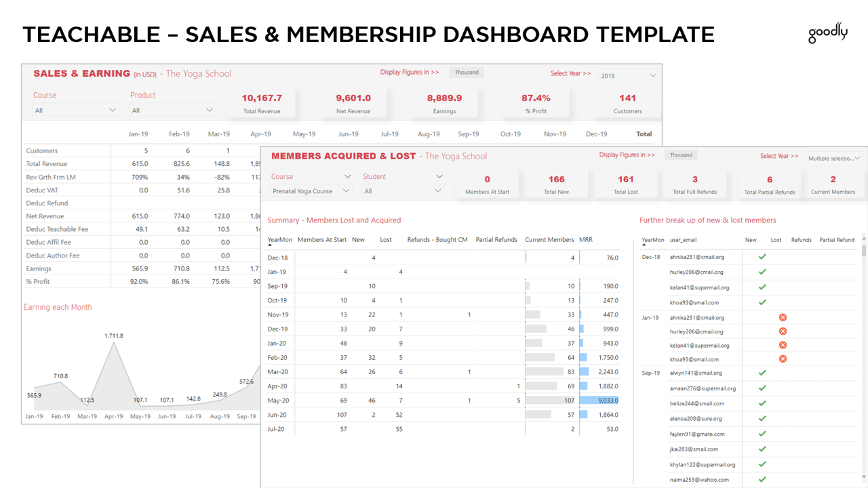Click the Current Members 2 card

[x=833, y=184]
